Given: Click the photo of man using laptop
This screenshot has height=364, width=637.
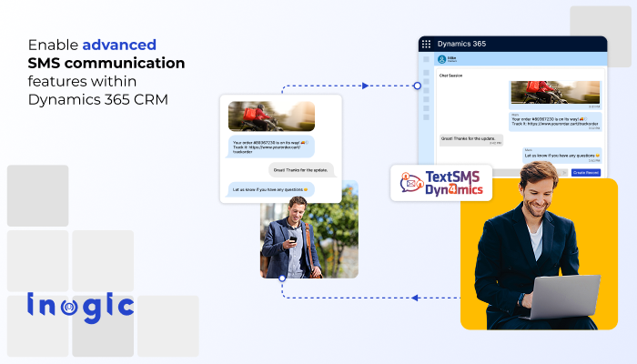Looking at the screenshot, I should [539, 252].
